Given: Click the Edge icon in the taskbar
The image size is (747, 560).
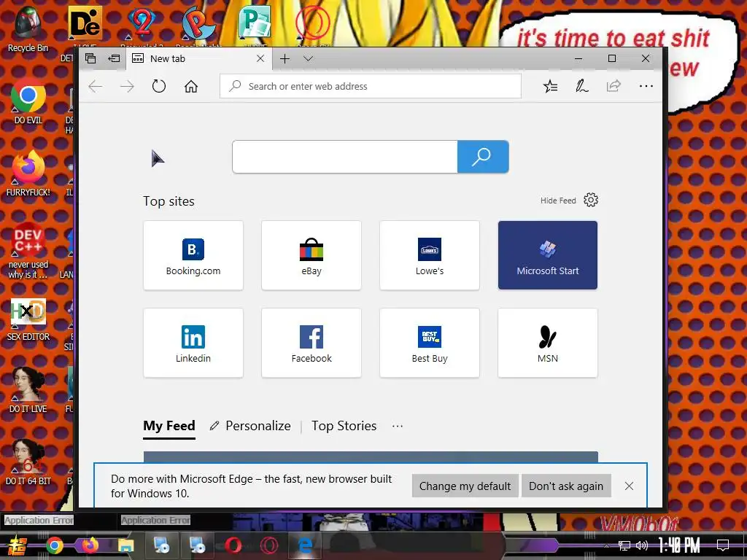Looking at the screenshot, I should tap(305, 545).
